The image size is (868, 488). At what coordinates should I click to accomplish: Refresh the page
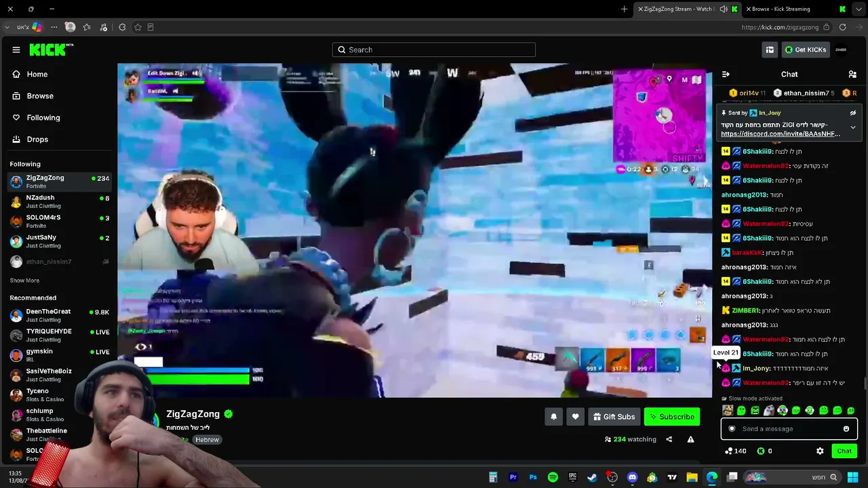[x=843, y=27]
